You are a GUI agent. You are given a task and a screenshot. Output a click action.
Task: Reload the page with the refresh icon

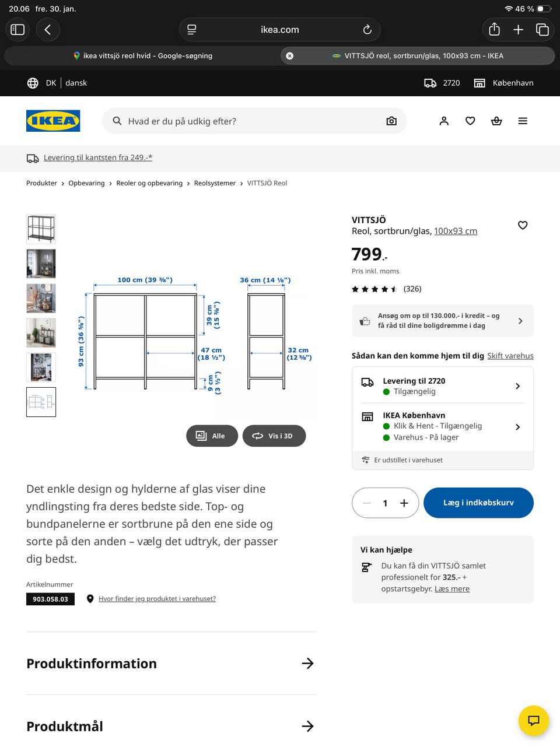367,30
